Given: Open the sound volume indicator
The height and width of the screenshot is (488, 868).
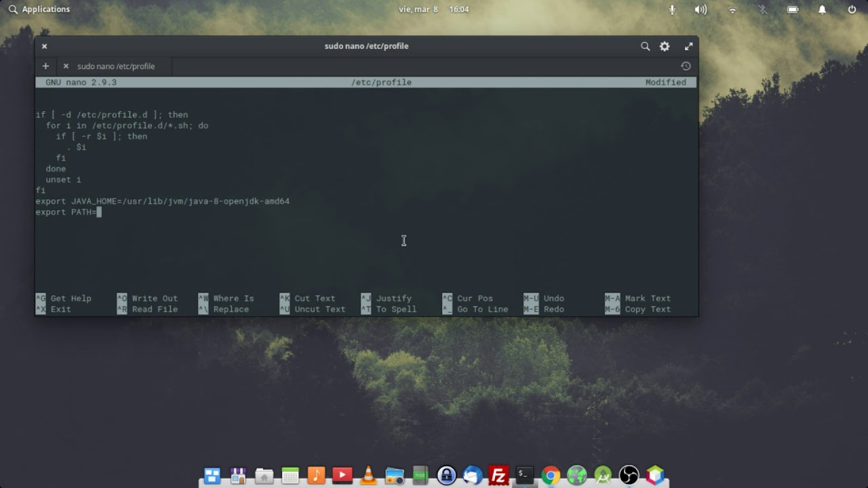Looking at the screenshot, I should pos(701,9).
